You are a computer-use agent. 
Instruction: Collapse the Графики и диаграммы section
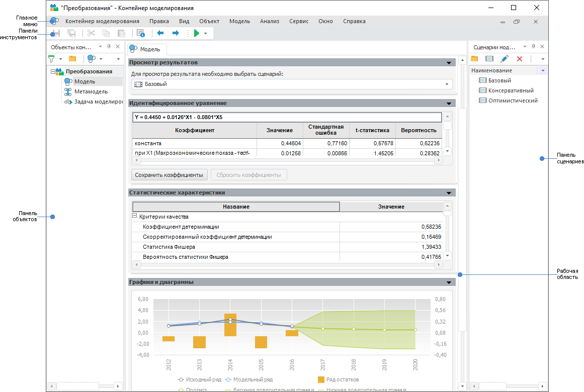click(449, 282)
